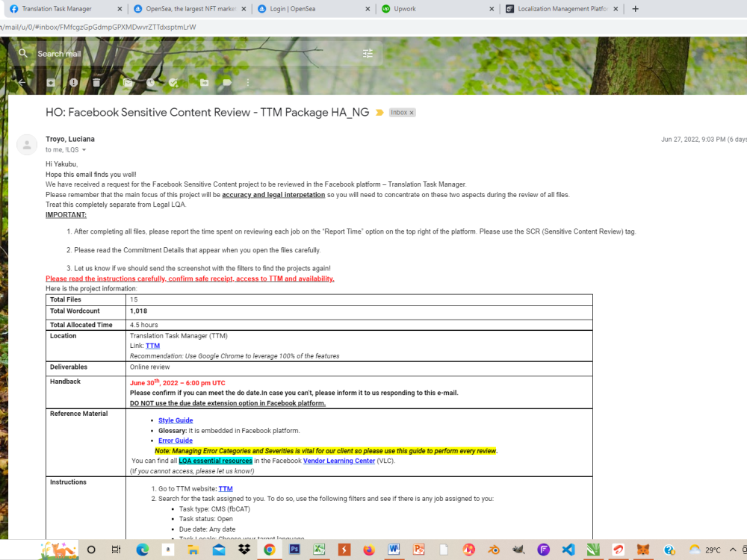Open Firefox from the taskbar
The image size is (747, 560).
(369, 550)
